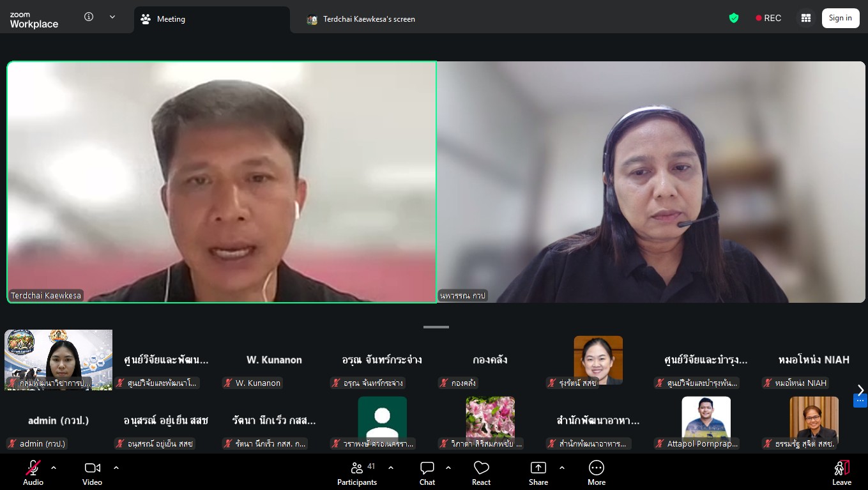Viewport: 868px width, 490px height.
Task: Click the meeting info icon
Action: point(89,17)
